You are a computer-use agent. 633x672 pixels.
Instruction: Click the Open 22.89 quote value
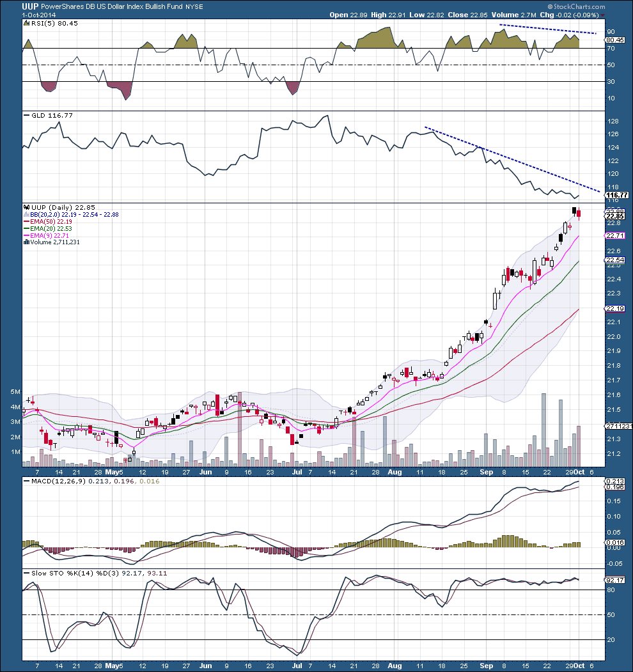click(348, 15)
